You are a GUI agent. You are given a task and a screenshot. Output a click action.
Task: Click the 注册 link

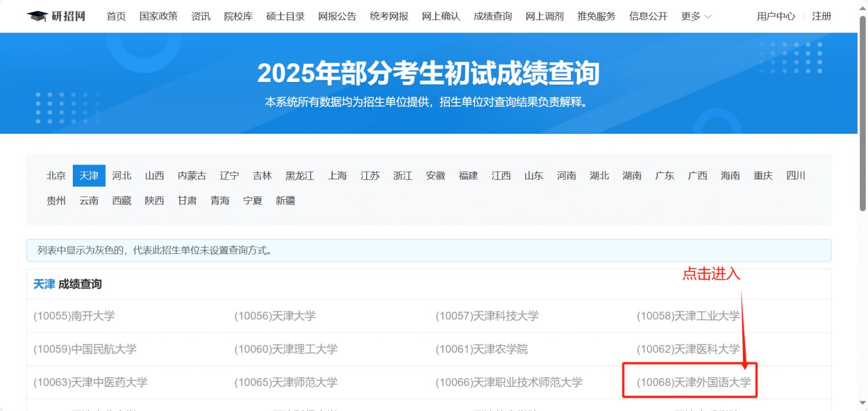[x=821, y=17]
